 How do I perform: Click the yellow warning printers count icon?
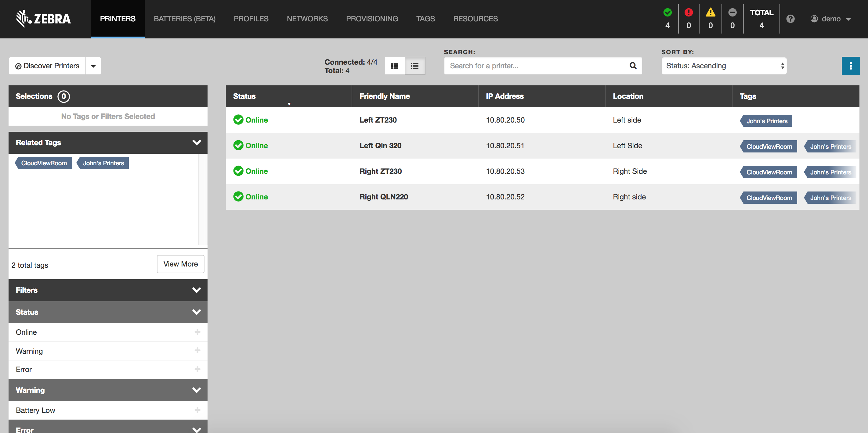[x=710, y=13]
